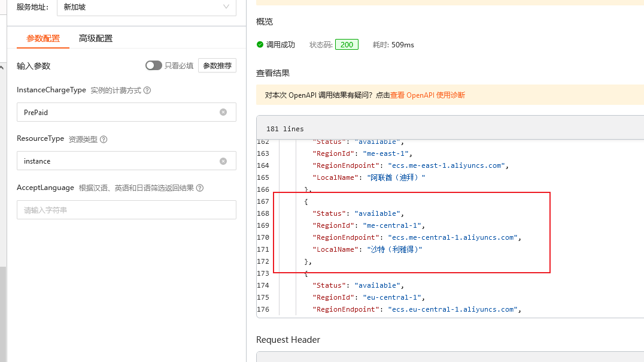Click help icon beside InstanceChargeType
This screenshot has width=644, height=362.
tap(147, 90)
